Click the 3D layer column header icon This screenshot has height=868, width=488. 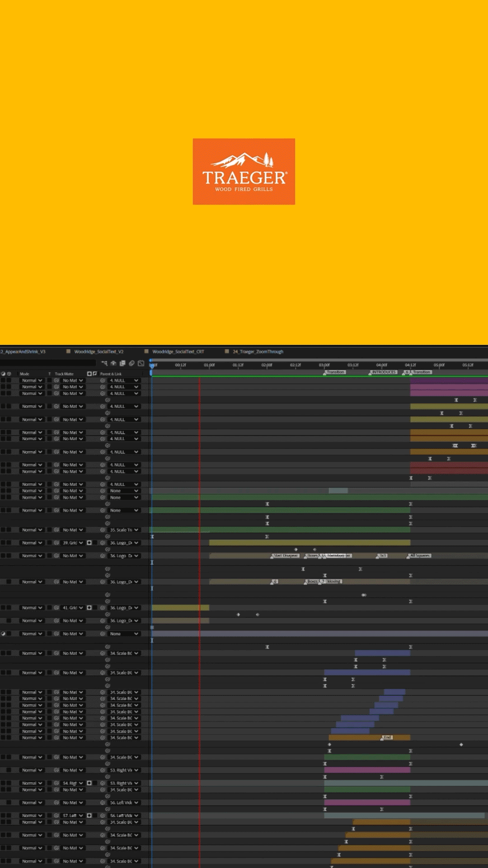(9, 374)
